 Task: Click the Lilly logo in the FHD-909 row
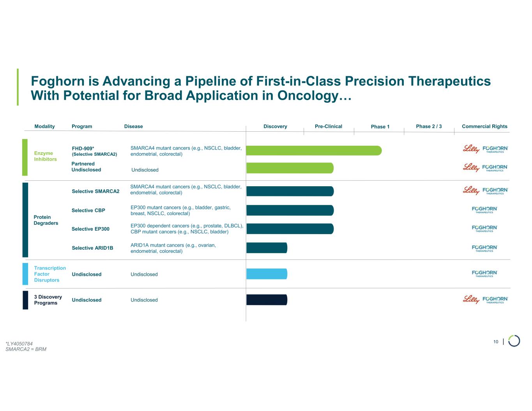coord(471,149)
